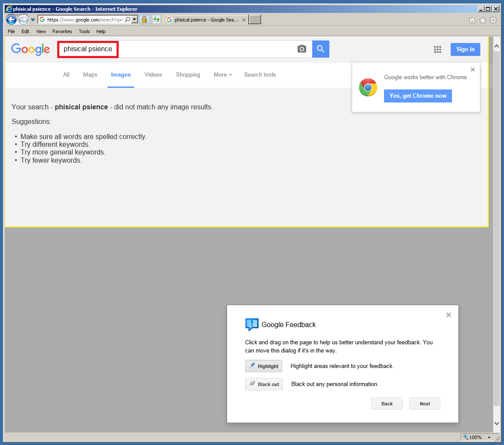Open Search tools
The height and width of the screenshot is (445, 504).
(x=260, y=74)
